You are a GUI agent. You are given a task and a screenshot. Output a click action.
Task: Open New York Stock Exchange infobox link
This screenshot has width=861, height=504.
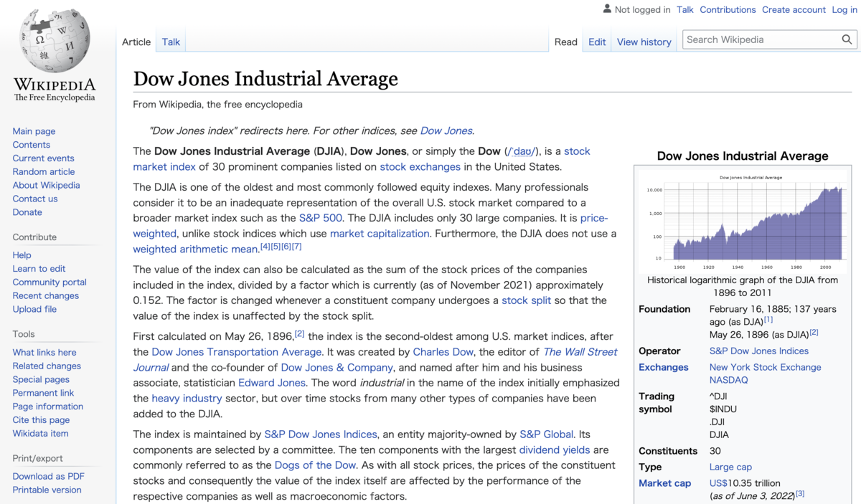coord(766,367)
